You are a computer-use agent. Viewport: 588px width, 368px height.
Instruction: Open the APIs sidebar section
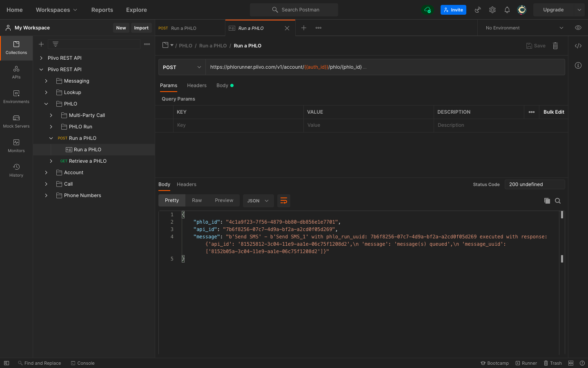pos(16,72)
